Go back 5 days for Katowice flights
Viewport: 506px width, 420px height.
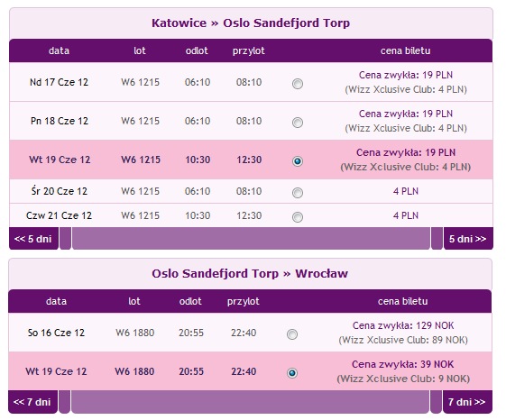(x=33, y=239)
